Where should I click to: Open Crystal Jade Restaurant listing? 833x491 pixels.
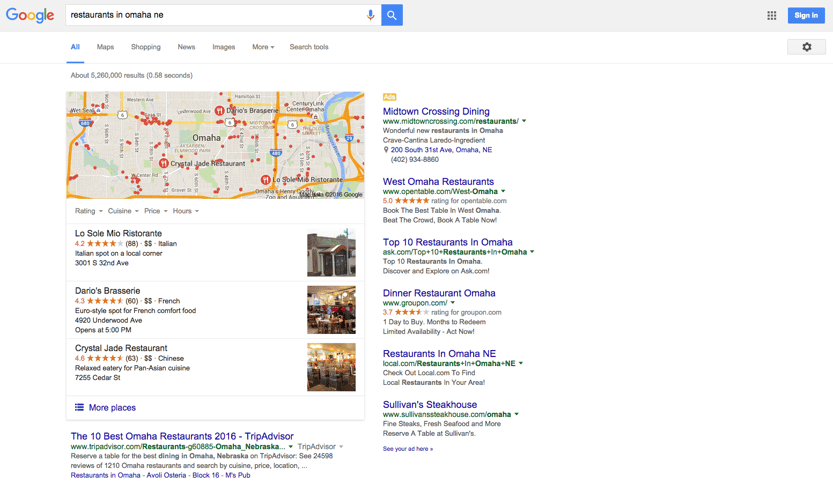[x=121, y=348]
